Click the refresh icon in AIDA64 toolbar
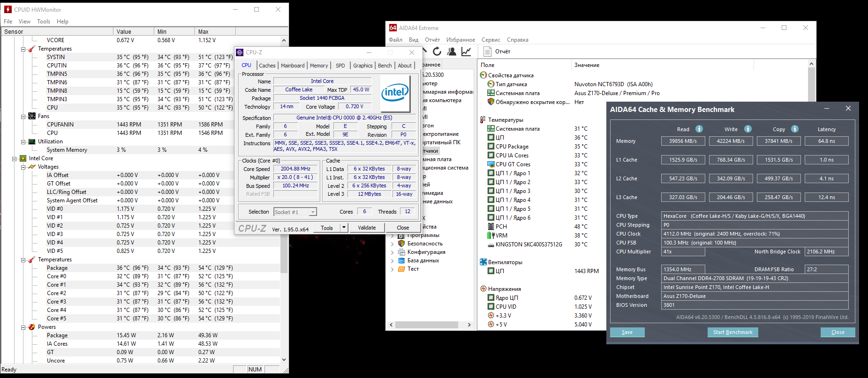 point(437,52)
